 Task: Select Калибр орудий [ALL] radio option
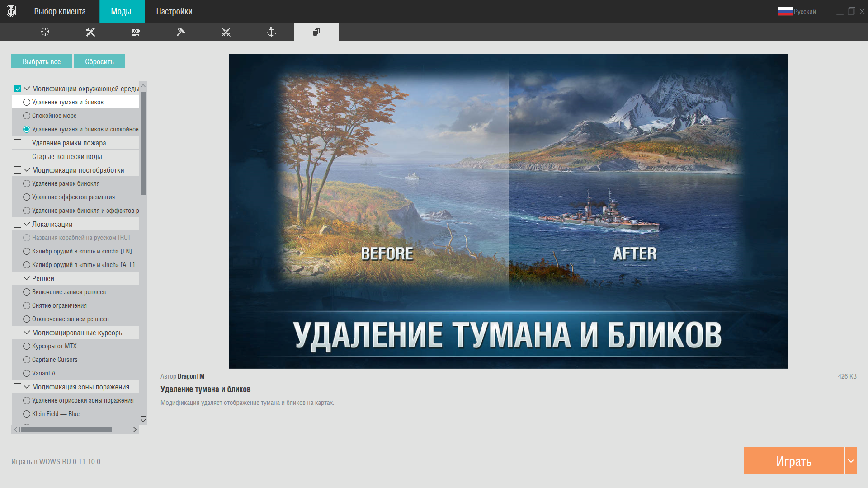27,265
